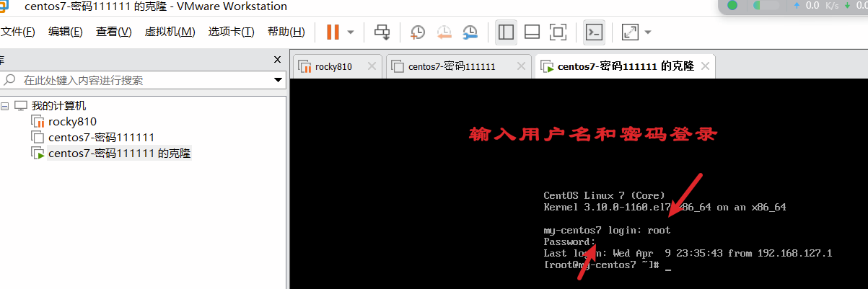The image size is (868, 289).
Task: Collapse the 我的计算机 tree node
Action: (5, 106)
